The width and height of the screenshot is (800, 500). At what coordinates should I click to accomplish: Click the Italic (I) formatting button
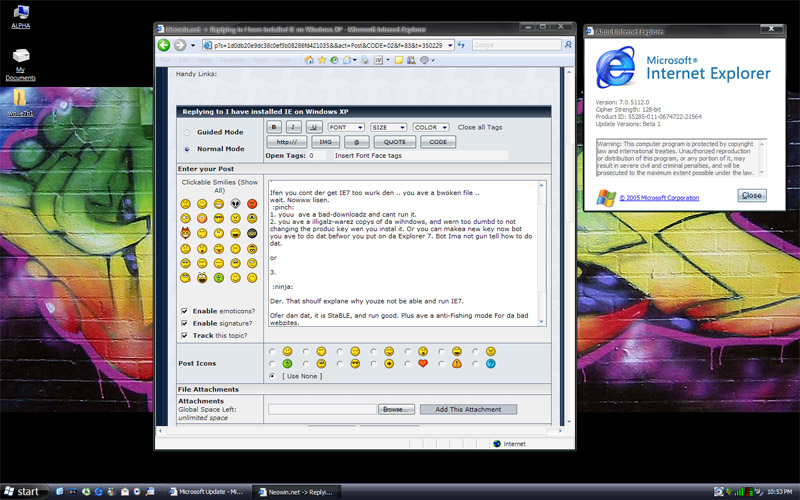(294, 128)
